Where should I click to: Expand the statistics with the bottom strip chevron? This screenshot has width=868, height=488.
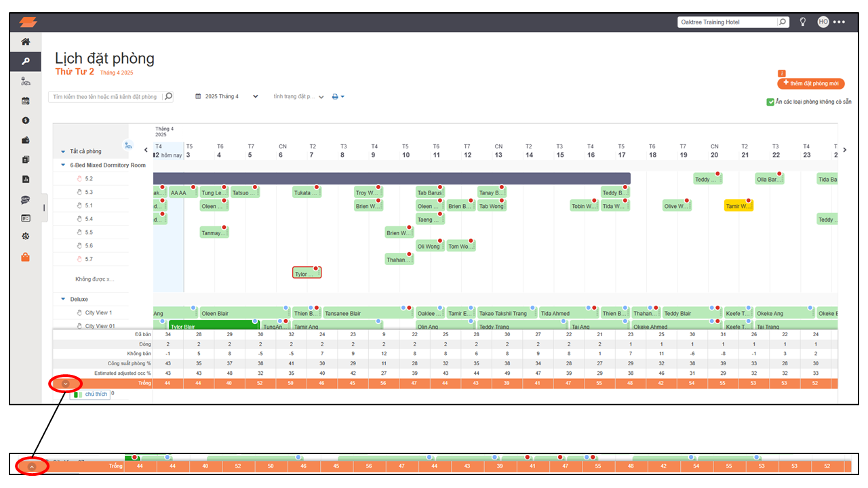[32, 466]
